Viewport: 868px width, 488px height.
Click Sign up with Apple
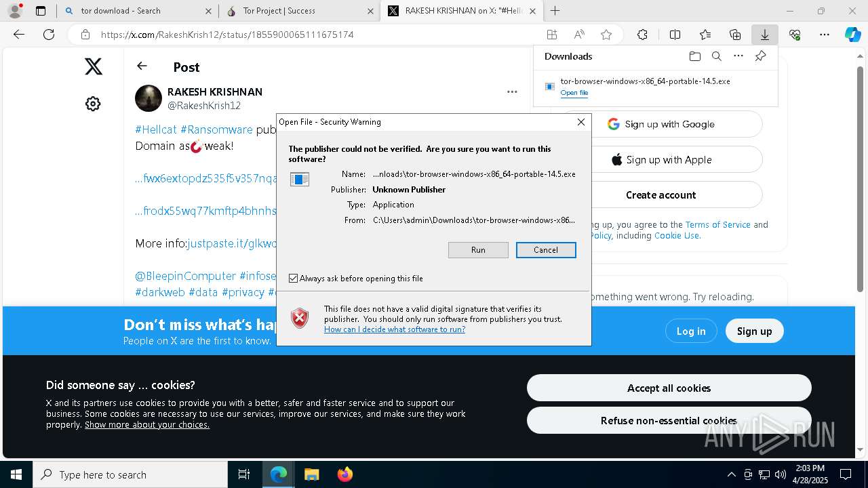661,160
